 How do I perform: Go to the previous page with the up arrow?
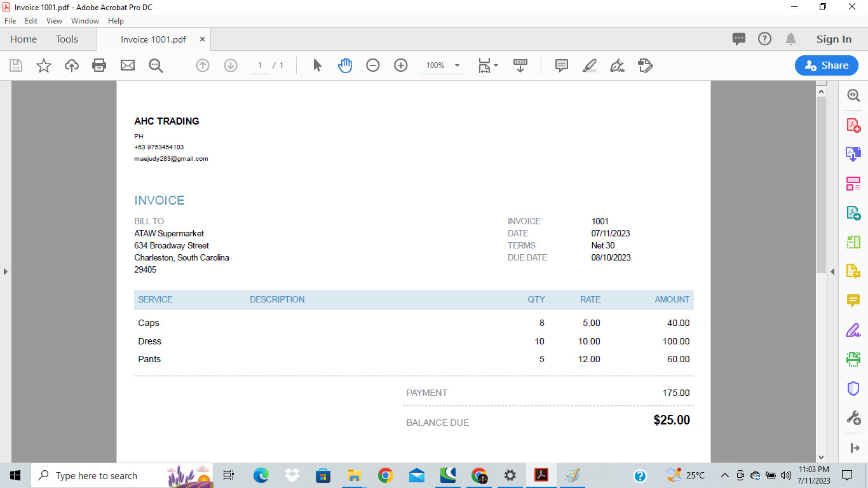pyautogui.click(x=203, y=65)
